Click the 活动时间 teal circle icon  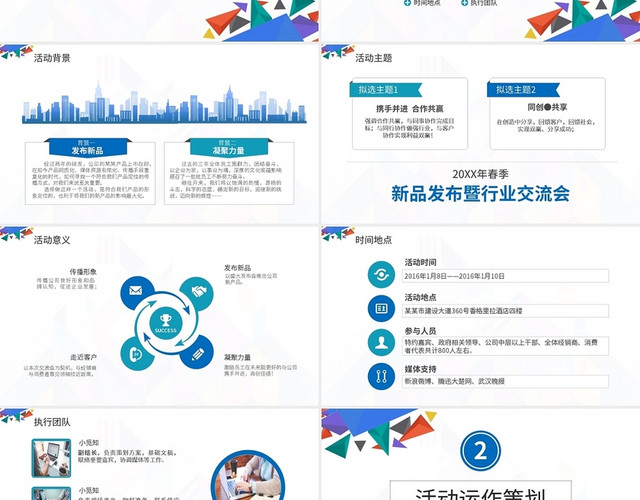pyautogui.click(x=381, y=274)
